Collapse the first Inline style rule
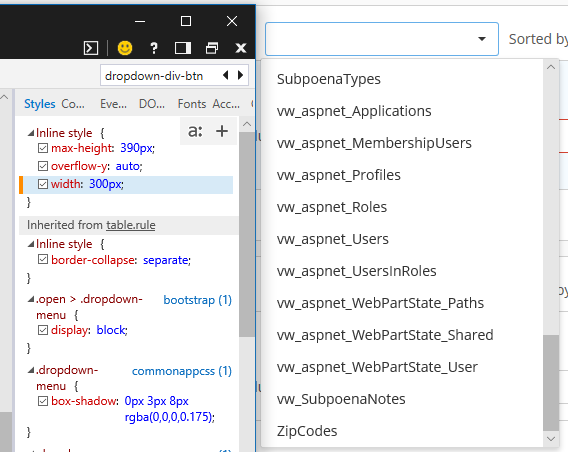This screenshot has height=452, width=568. point(31,133)
